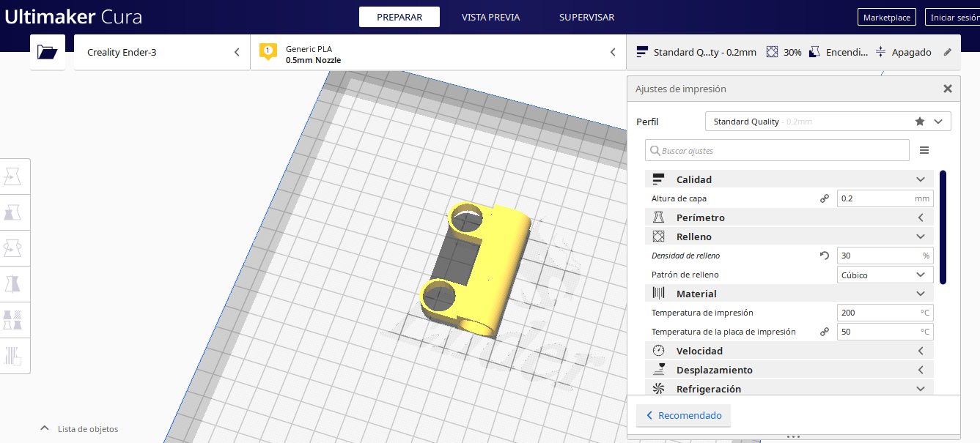Image resolution: width=980 pixels, height=443 pixels.
Task: Click the Desplazamiento travel icon
Action: 658,370
